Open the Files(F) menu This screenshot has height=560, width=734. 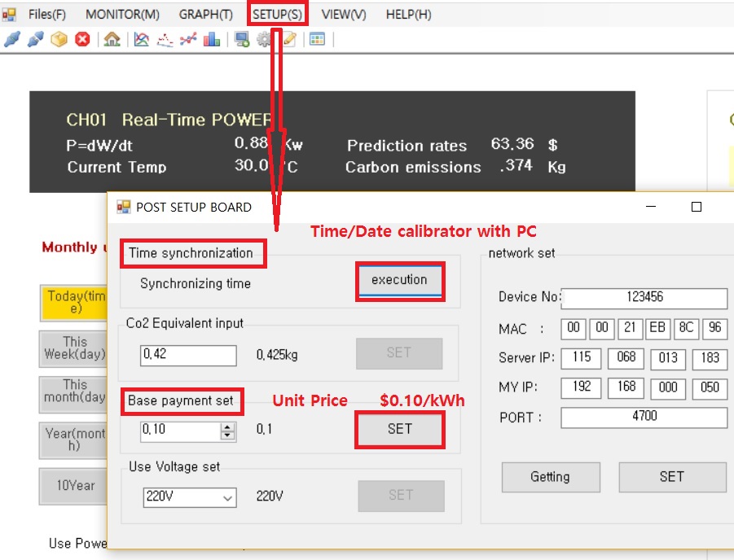[46, 15]
